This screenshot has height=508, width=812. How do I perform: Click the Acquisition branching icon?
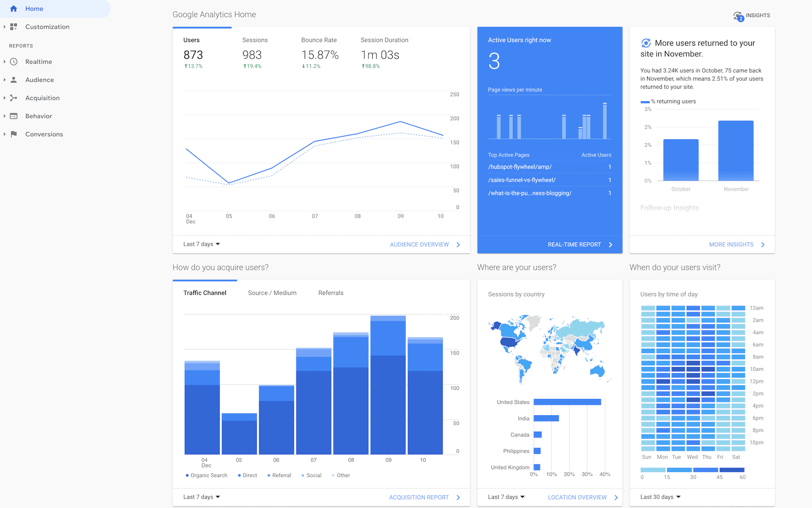click(14, 98)
